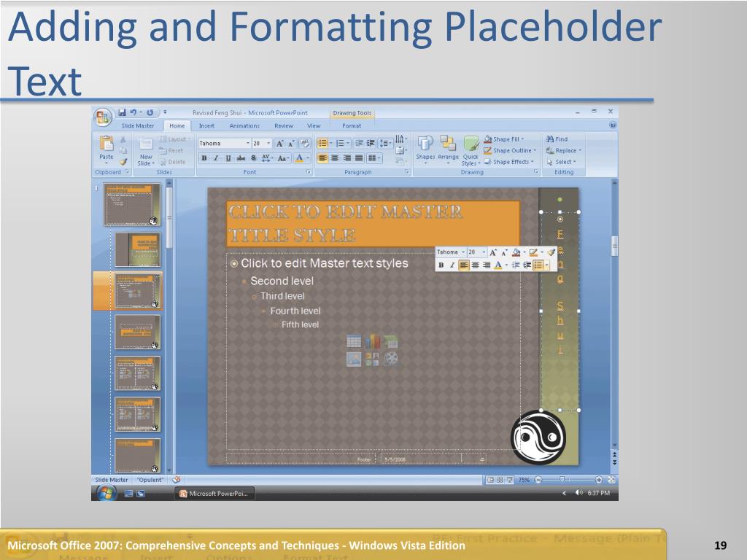Switch to the View tab
The width and height of the screenshot is (747, 560).
pyautogui.click(x=314, y=125)
